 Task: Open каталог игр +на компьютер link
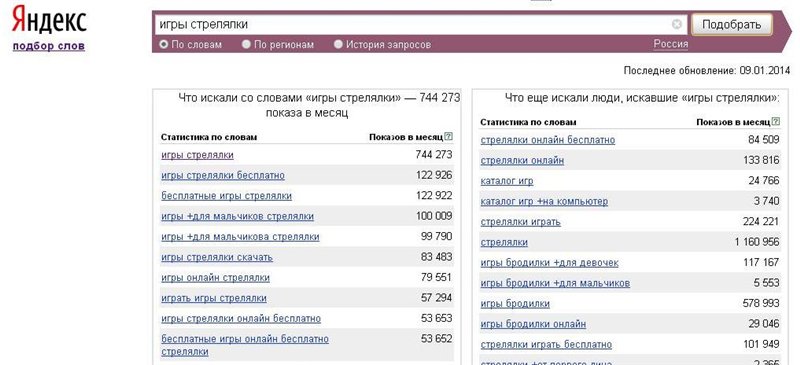(x=544, y=201)
